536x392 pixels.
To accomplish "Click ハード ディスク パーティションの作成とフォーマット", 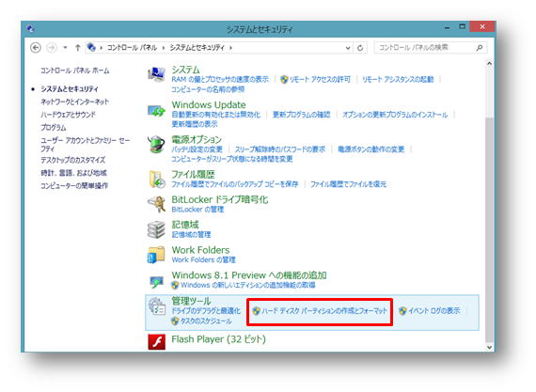I will click(324, 311).
